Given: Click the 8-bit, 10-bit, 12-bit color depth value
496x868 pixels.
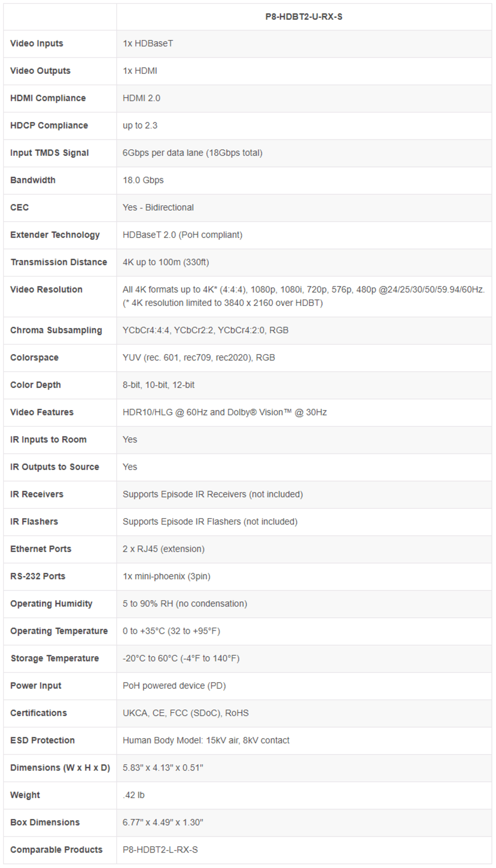Looking at the screenshot, I should [159, 385].
